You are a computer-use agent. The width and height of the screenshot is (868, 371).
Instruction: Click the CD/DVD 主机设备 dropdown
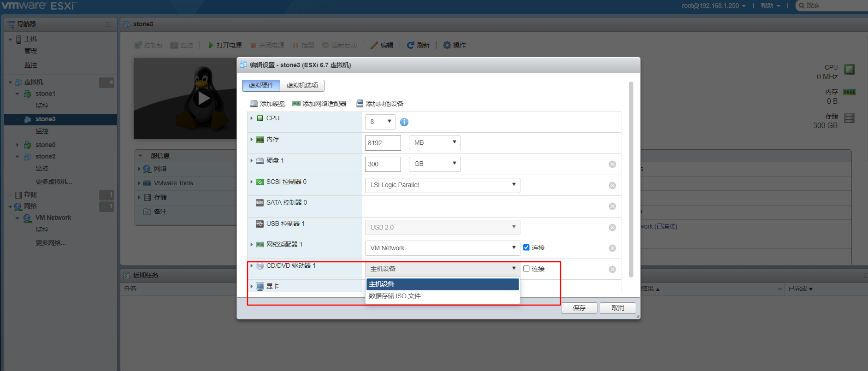point(443,269)
